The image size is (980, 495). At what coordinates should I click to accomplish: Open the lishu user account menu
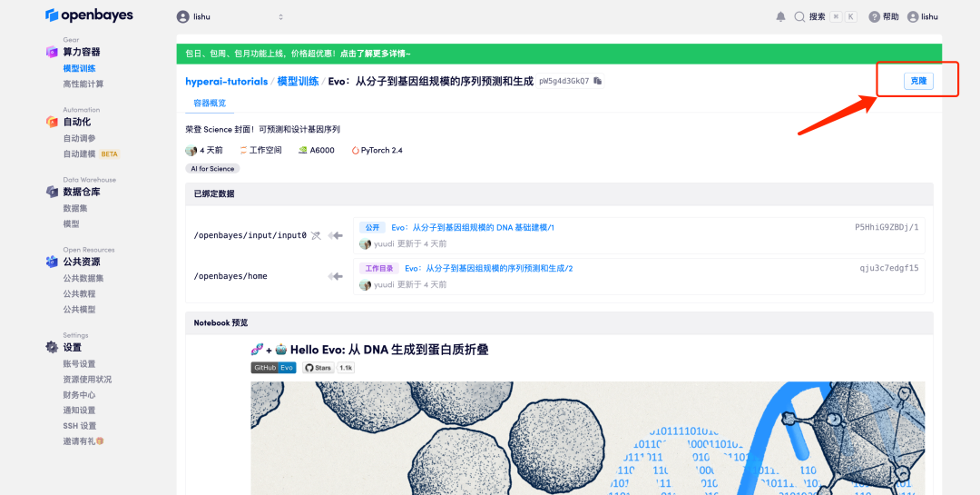point(923,16)
